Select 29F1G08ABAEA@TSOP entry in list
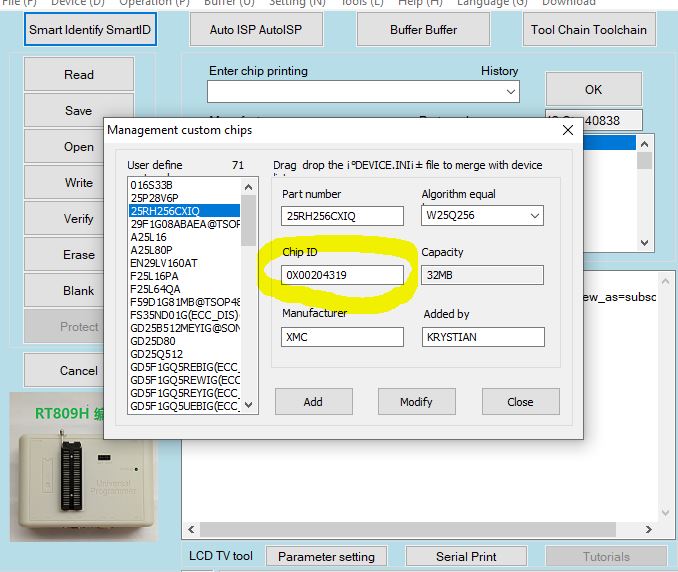Viewport: 678px width, 572px height. tap(184, 224)
